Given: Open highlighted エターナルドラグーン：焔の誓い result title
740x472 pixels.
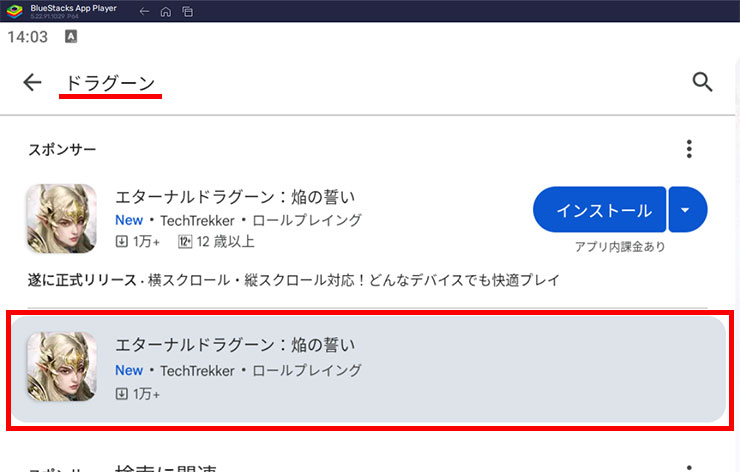Looking at the screenshot, I should [x=235, y=345].
